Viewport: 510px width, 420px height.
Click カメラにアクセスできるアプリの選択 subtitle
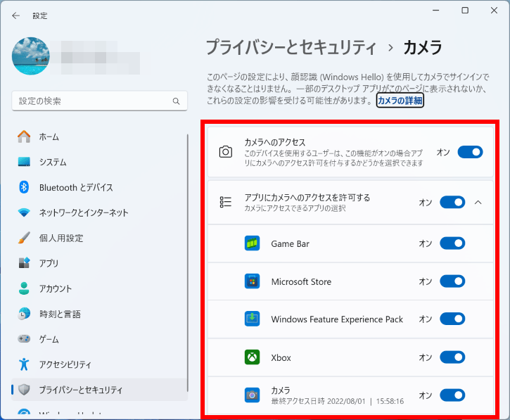point(295,208)
